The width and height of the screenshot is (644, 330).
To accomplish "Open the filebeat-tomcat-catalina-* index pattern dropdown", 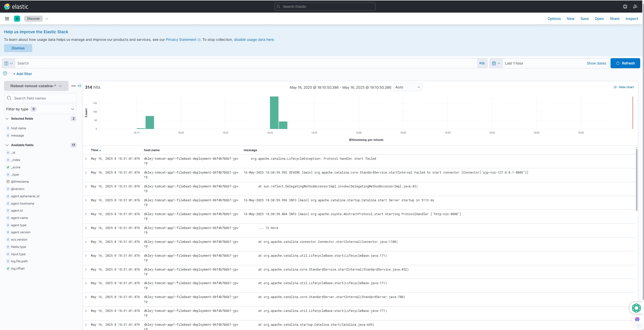I will click(36, 86).
